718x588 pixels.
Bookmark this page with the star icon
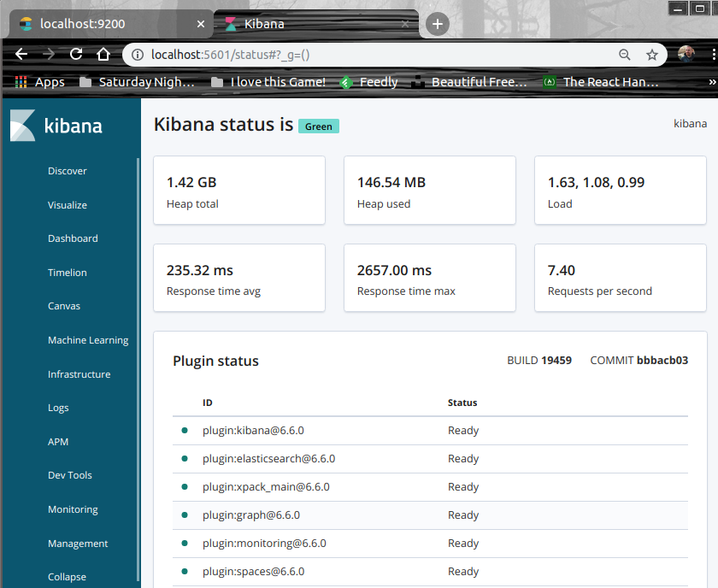[652, 55]
